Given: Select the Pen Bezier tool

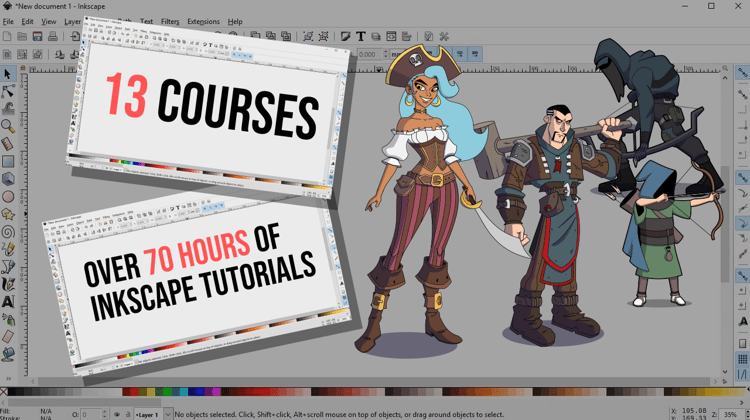Looking at the screenshot, I should (x=8, y=266).
